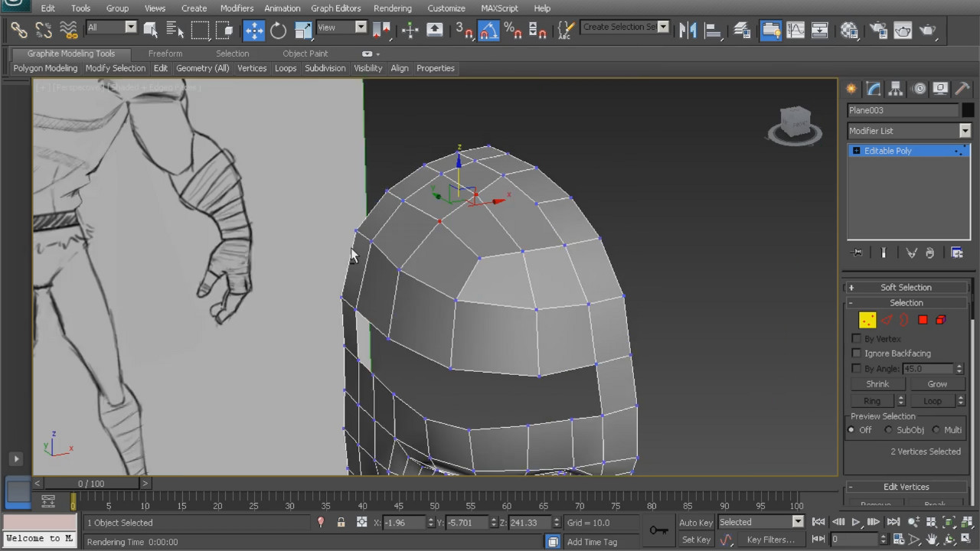Click the Shrink selection button

click(877, 384)
